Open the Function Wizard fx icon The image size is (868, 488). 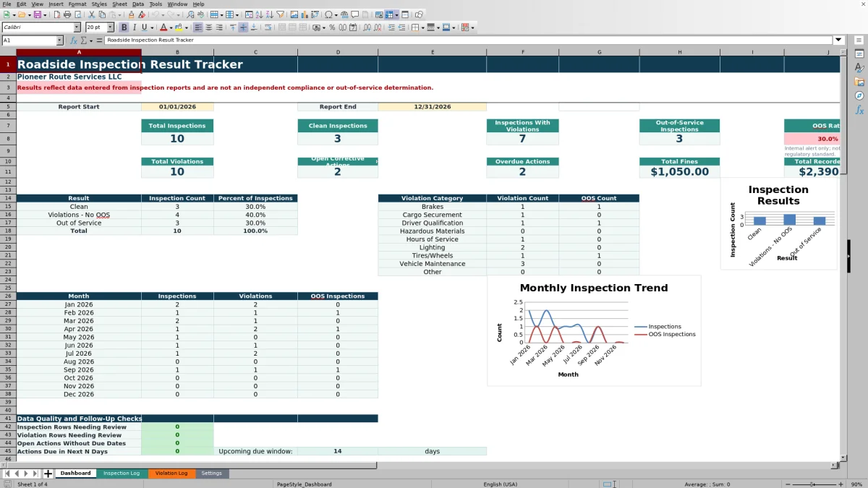tap(74, 40)
